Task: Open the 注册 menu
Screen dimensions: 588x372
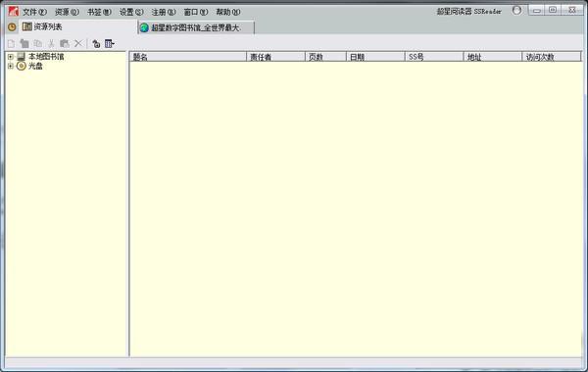Action: 163,12
